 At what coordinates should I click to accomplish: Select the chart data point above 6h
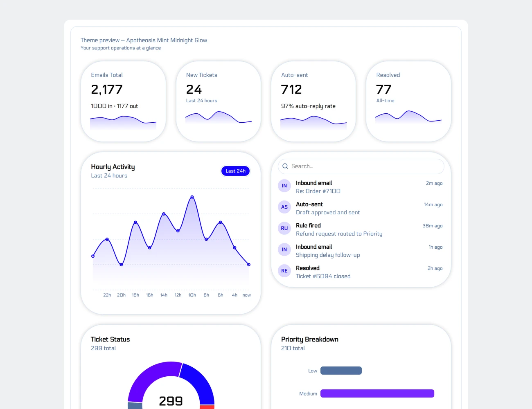[x=221, y=222]
